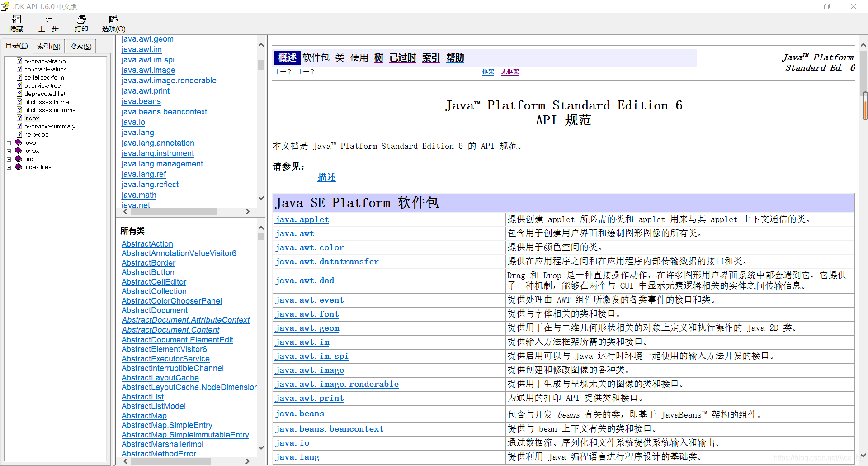Image resolution: width=868 pixels, height=466 pixels.
Task: Open the java.applet package link in table
Action: [x=302, y=219]
